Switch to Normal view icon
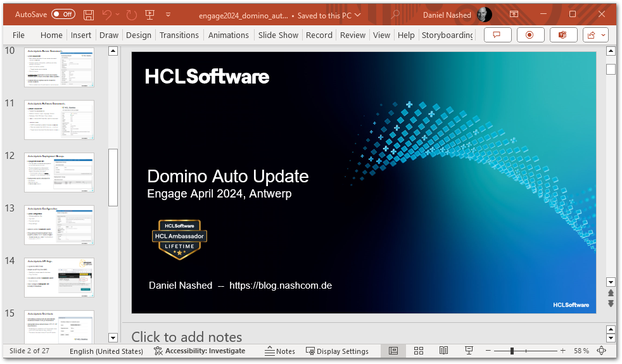622x364 pixels. pyautogui.click(x=393, y=351)
